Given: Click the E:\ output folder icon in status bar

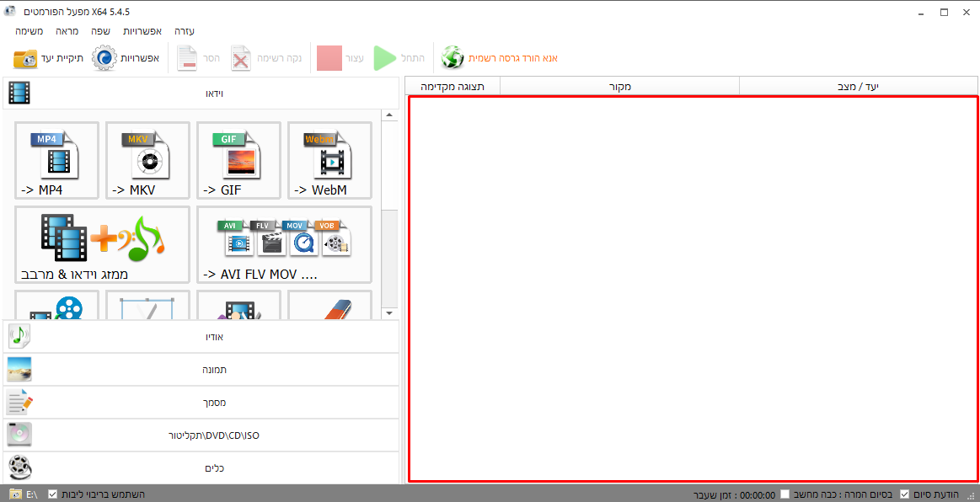Looking at the screenshot, I should coord(15,494).
